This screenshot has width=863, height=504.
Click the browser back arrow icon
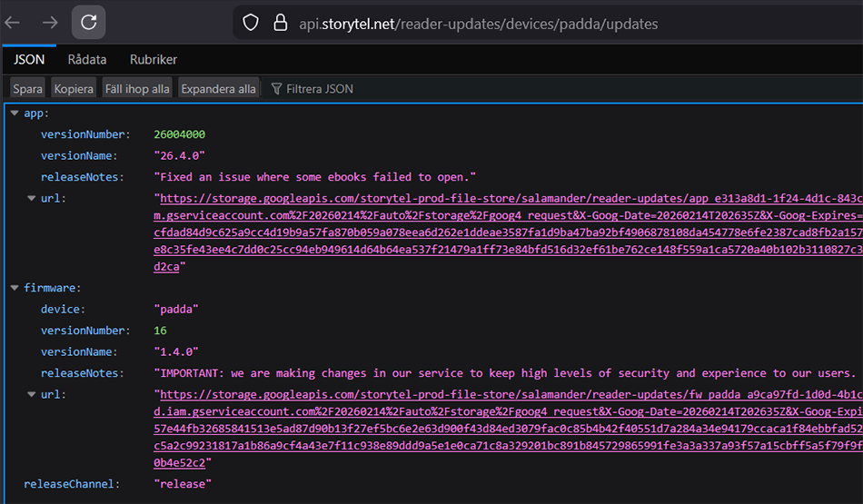[13, 23]
